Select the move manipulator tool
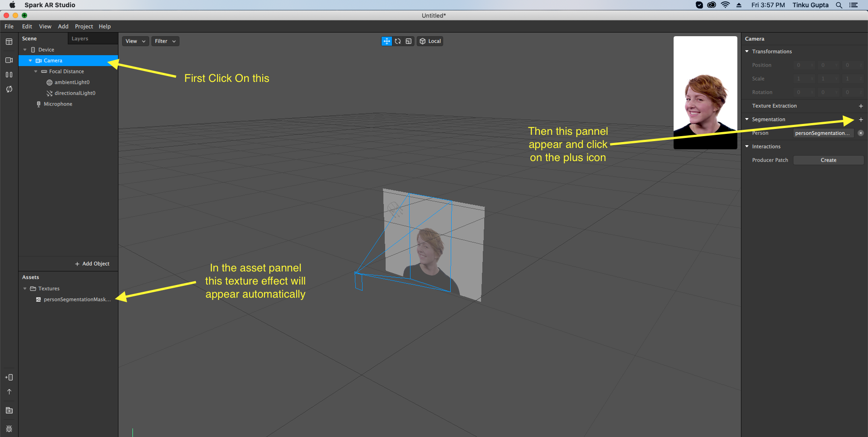 [387, 41]
